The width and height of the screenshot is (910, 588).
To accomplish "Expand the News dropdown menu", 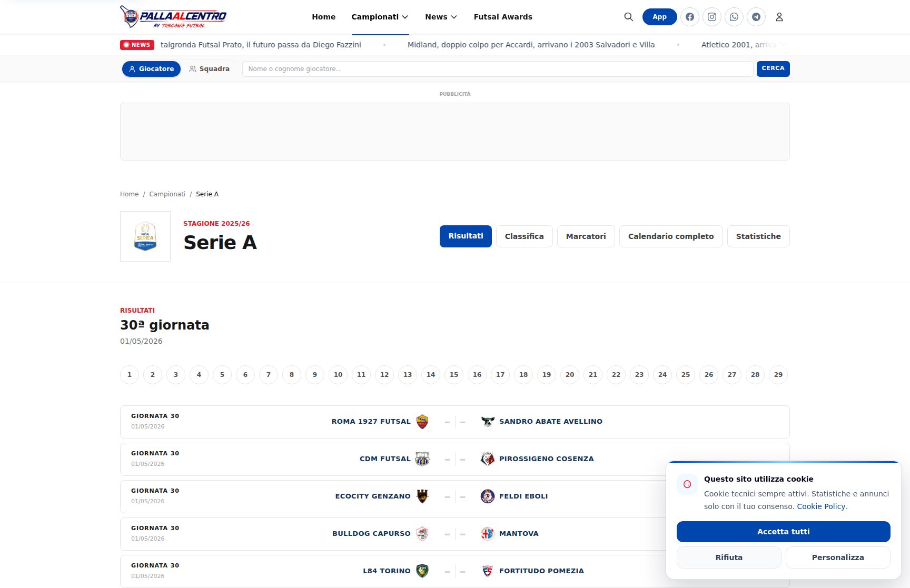I will coord(441,17).
